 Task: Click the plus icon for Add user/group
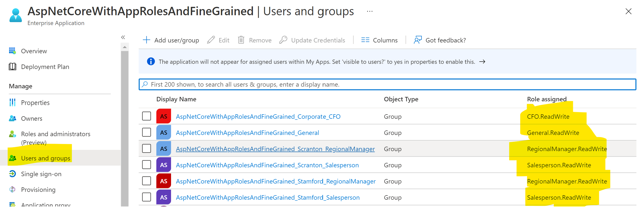[146, 40]
